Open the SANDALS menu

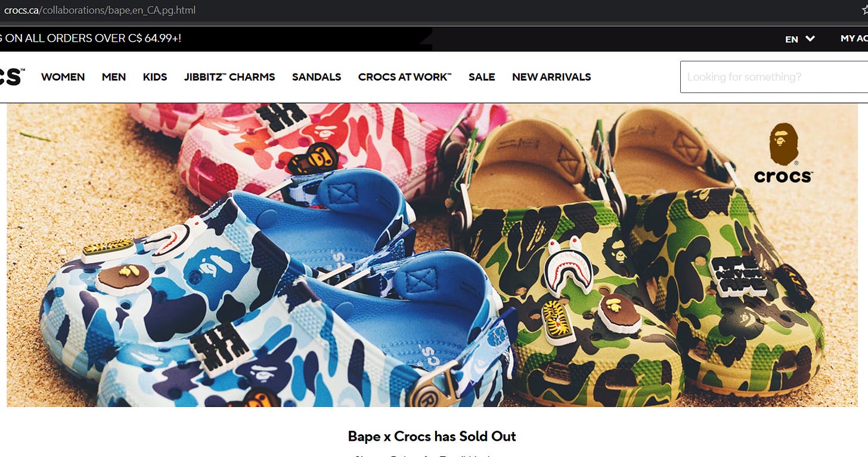[317, 77]
